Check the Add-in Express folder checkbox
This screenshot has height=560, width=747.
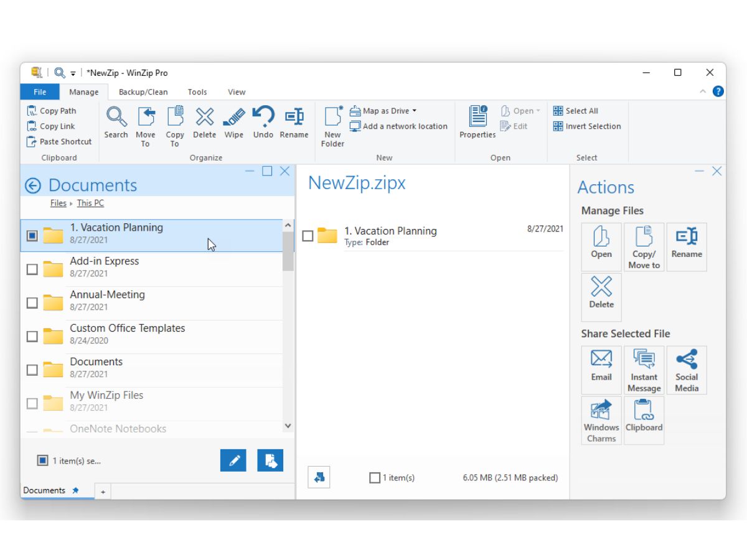click(32, 269)
